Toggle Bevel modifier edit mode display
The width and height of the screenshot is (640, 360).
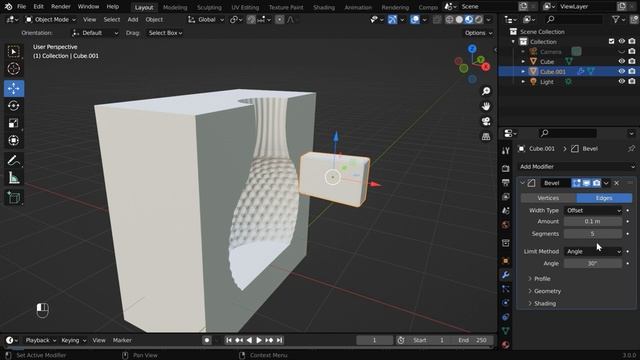click(576, 183)
